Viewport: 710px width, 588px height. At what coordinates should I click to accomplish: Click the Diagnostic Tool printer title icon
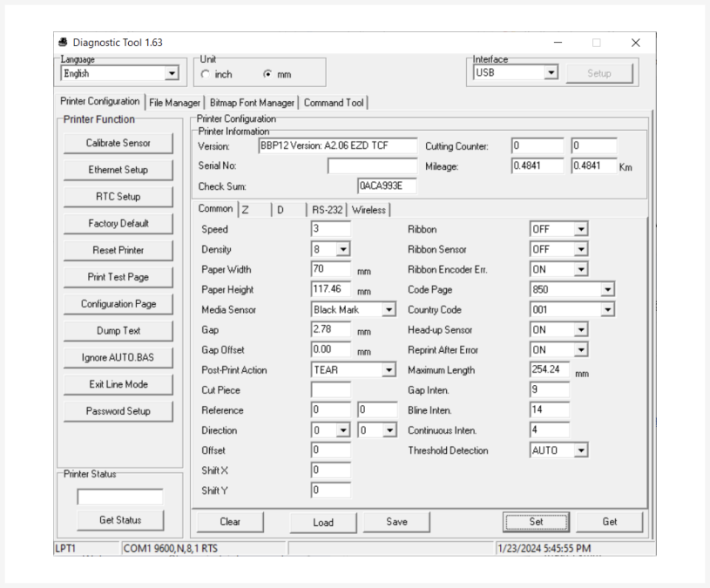(63, 43)
